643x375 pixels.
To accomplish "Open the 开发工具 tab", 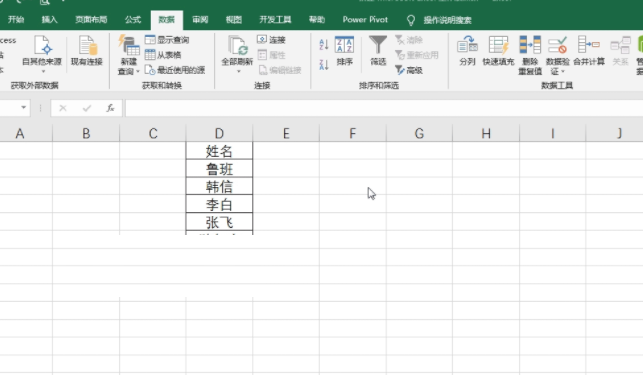I will (x=275, y=20).
